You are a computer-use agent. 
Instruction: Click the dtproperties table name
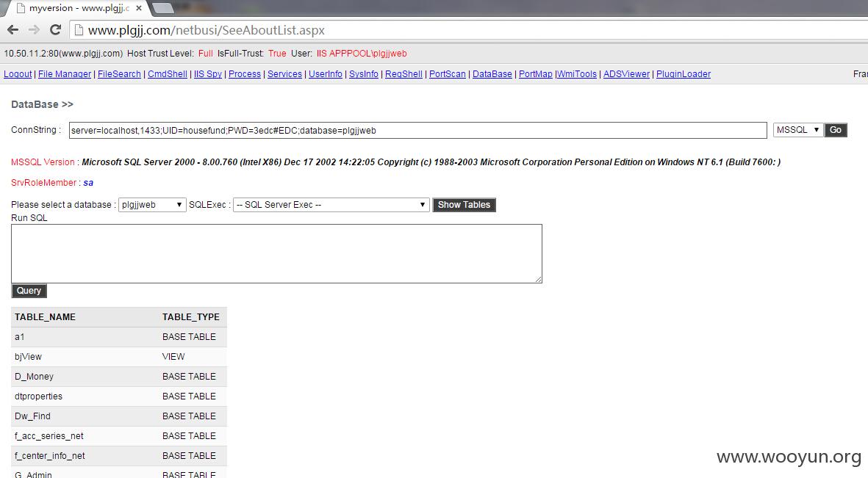pyautogui.click(x=38, y=396)
